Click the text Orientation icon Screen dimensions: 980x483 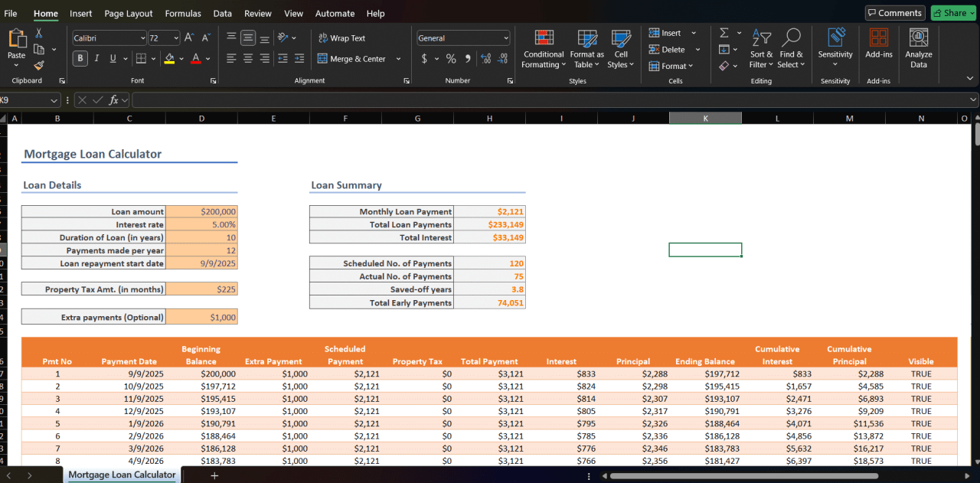click(x=283, y=38)
